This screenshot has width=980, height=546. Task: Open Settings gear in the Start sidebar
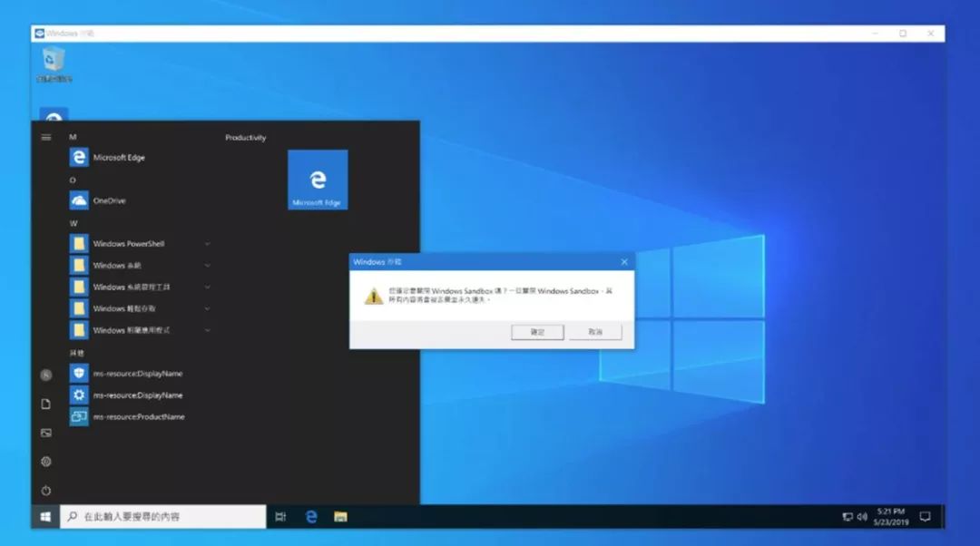[46, 462]
